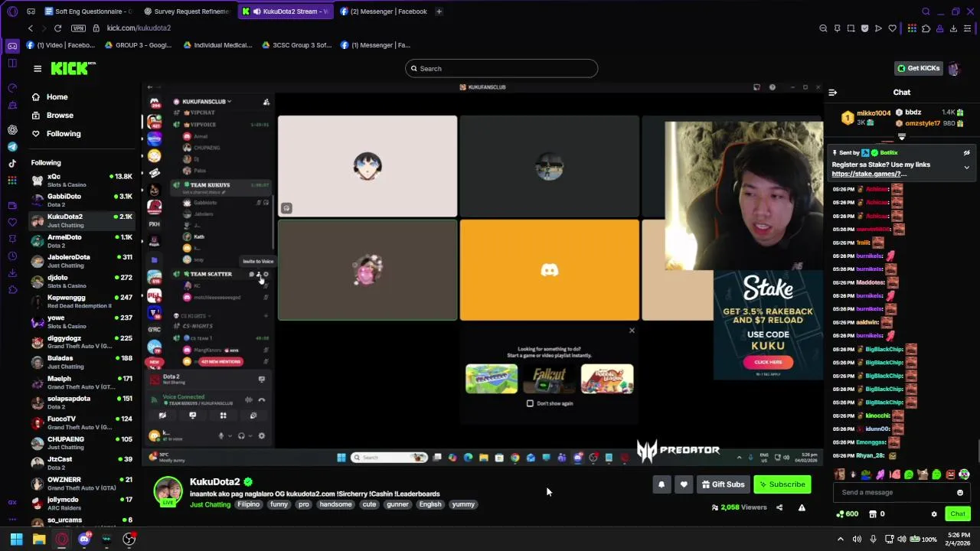
Task: Open djdoto channel in Following list
Action: tap(82, 282)
